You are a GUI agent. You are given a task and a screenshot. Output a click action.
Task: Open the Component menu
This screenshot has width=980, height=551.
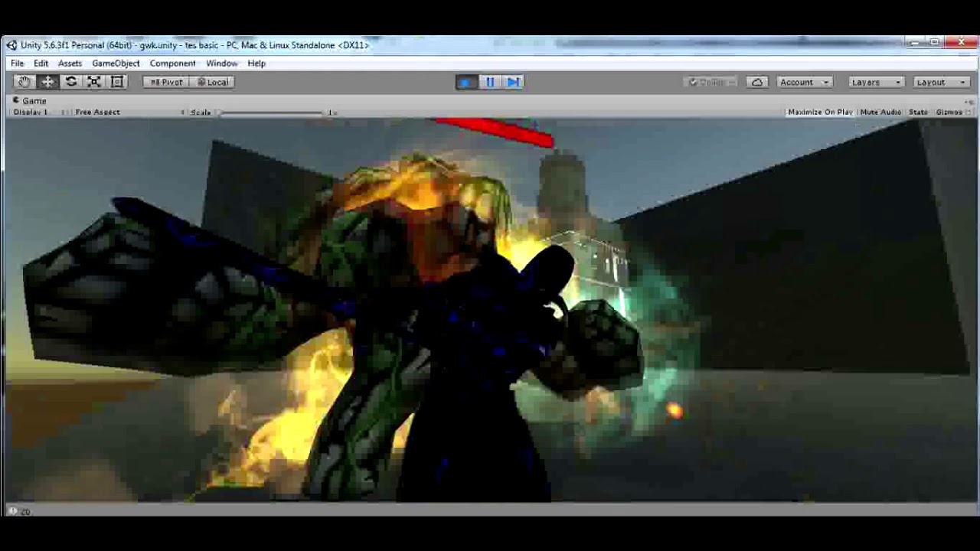tap(172, 64)
